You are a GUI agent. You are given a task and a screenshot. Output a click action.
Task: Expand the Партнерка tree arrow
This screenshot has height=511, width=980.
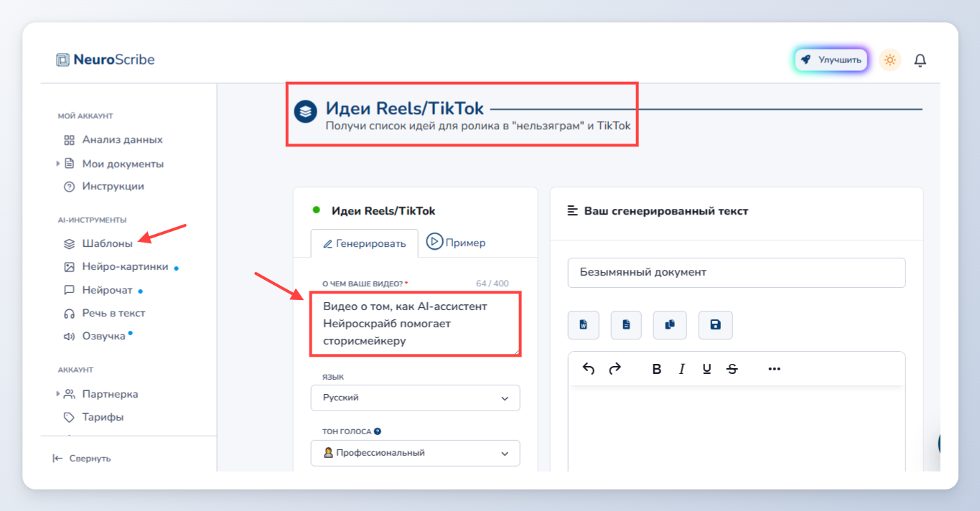point(57,394)
